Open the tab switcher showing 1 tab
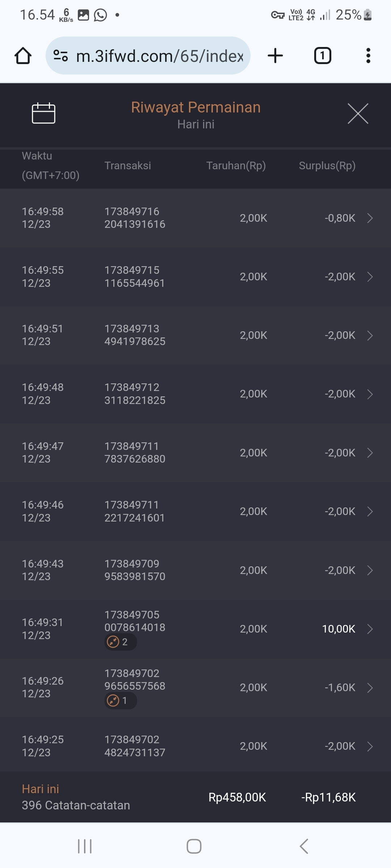391x868 pixels. pyautogui.click(x=322, y=56)
